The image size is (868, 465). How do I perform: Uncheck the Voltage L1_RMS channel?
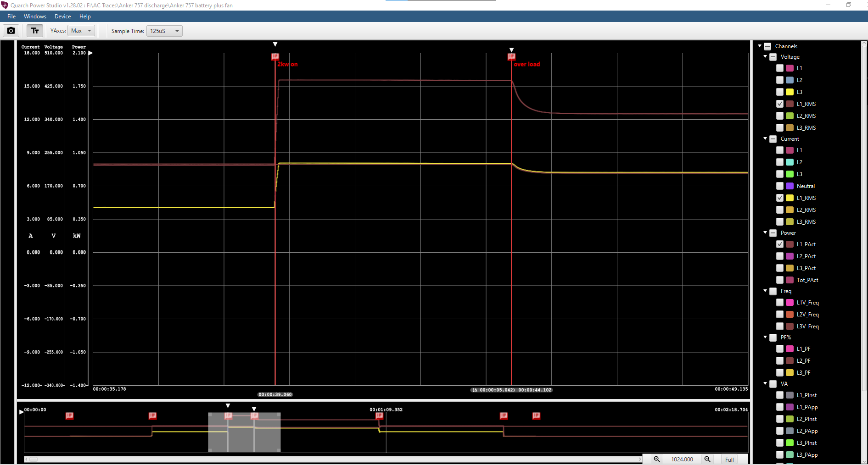click(x=780, y=104)
